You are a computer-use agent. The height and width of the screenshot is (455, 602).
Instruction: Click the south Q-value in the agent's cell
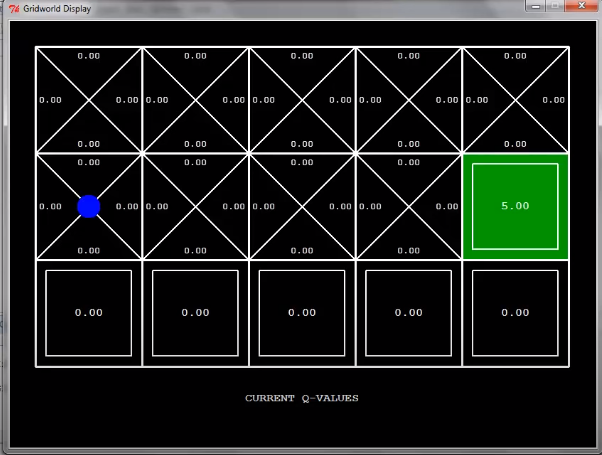(89, 250)
